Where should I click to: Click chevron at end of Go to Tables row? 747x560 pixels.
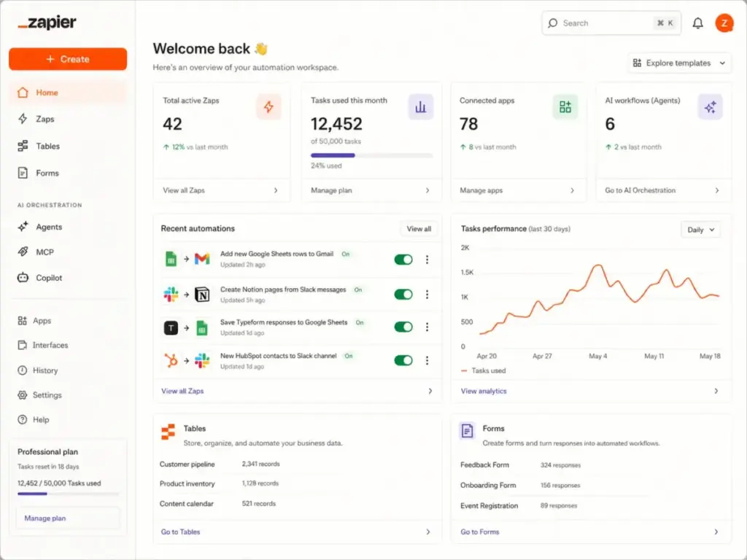pyautogui.click(x=427, y=532)
